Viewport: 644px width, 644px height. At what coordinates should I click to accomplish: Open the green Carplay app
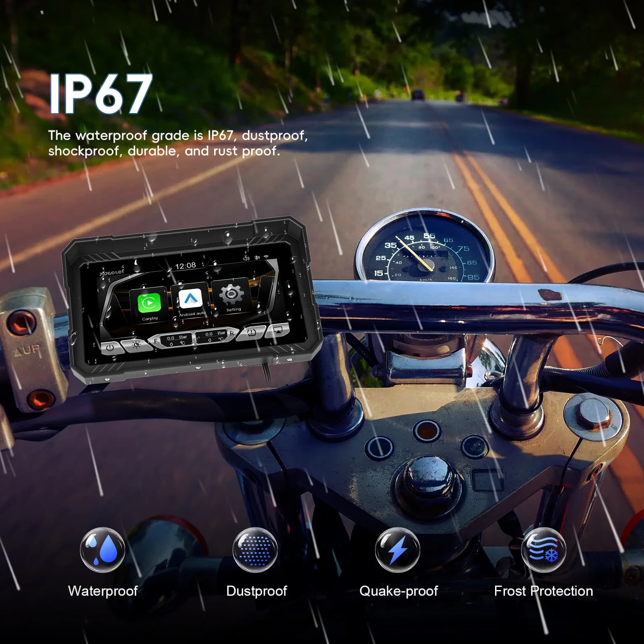149,303
